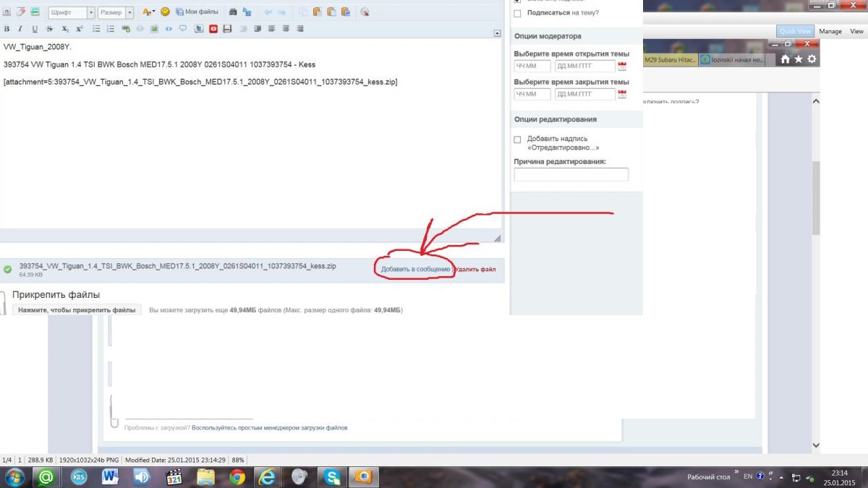This screenshot has width=868, height=488.
Task: Open Google Chrome from the taskbar
Action: point(237,477)
